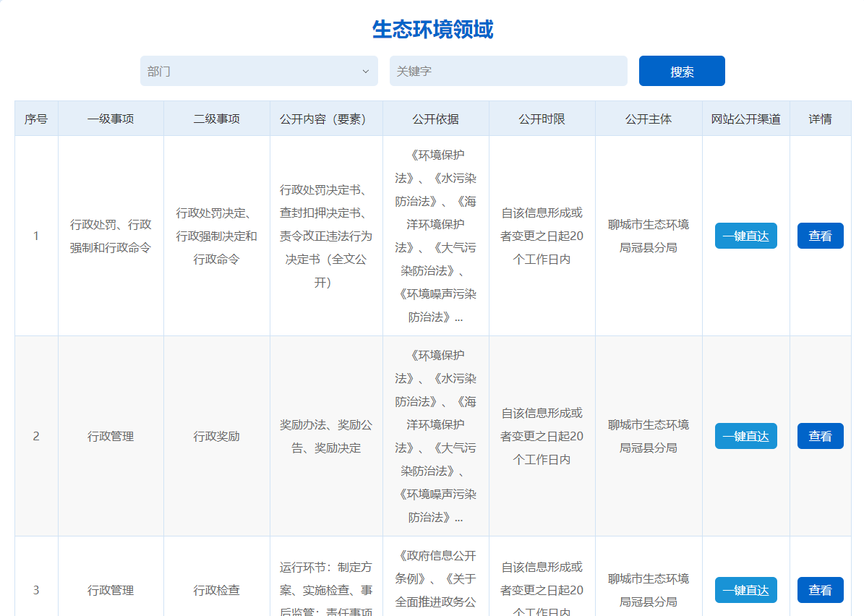This screenshot has width=864, height=616.
Task: Click 聊城市生态环境局冠县分局 in row 1
Action: tap(649, 236)
